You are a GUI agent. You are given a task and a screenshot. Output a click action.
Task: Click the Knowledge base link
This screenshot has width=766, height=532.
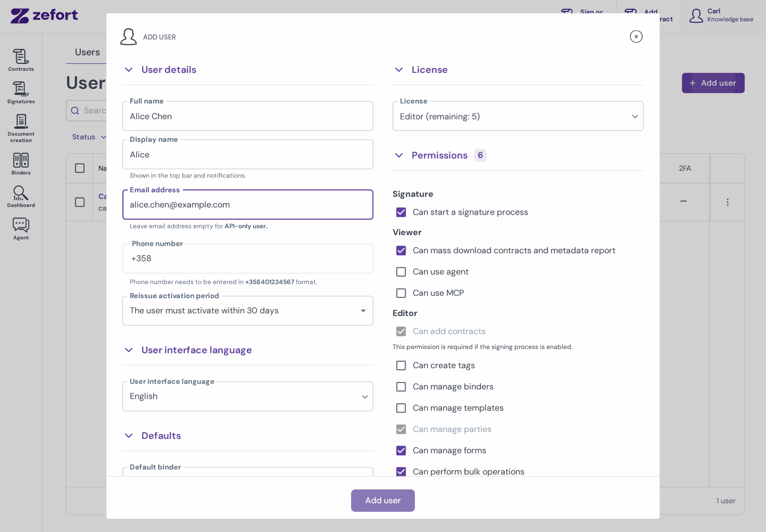click(730, 19)
